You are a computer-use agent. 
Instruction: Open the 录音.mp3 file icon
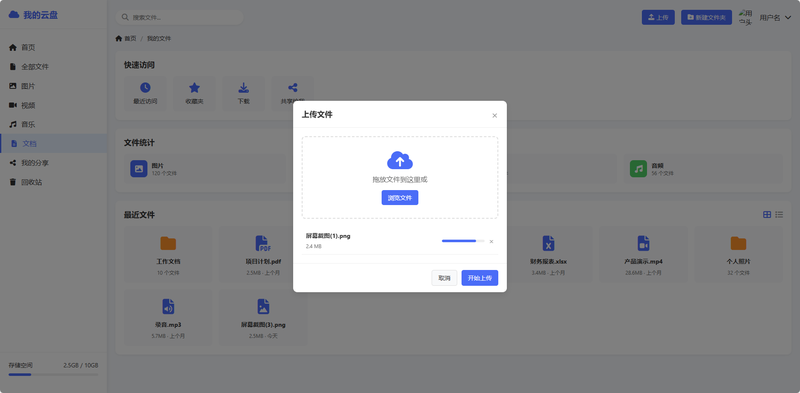coord(168,306)
